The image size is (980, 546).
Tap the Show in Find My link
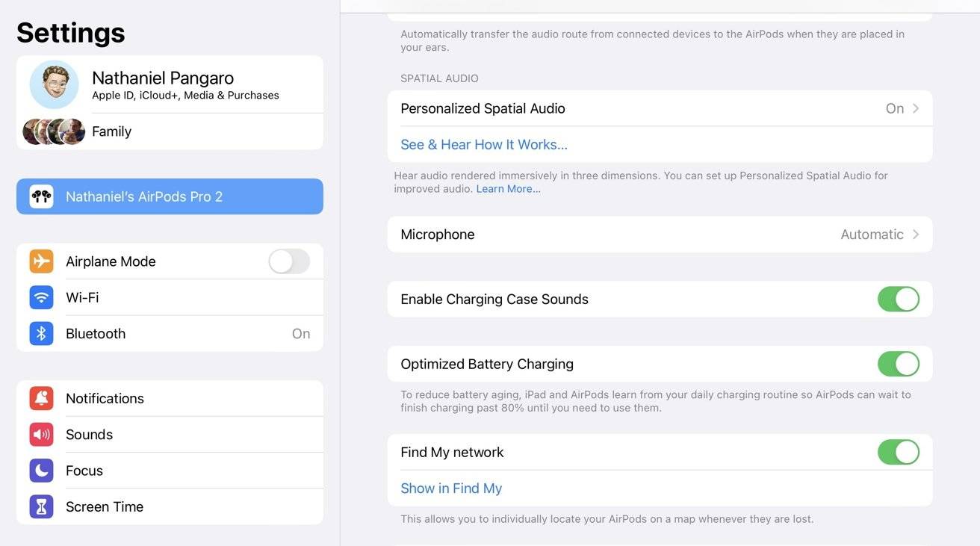click(451, 488)
